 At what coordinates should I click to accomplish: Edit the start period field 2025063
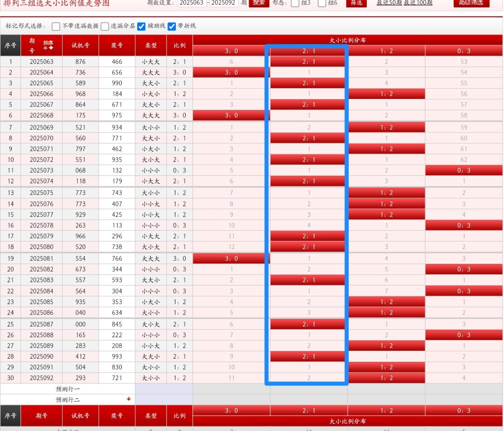coord(192,3)
